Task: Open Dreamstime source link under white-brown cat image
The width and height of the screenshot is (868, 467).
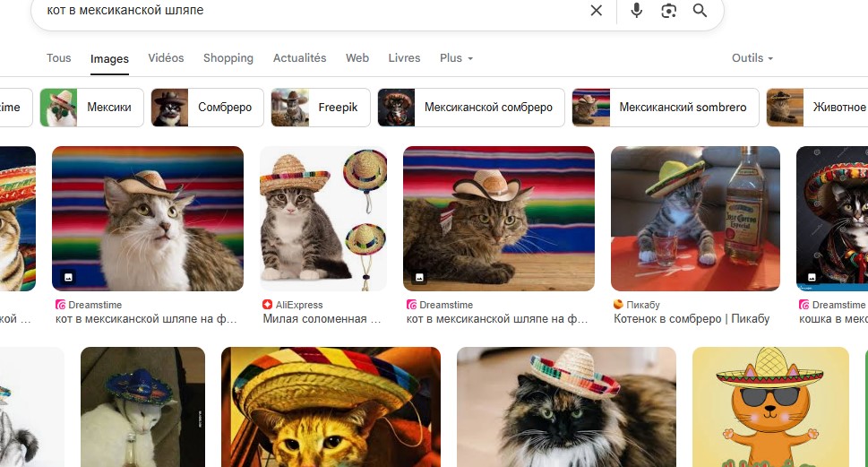Action: (x=95, y=305)
